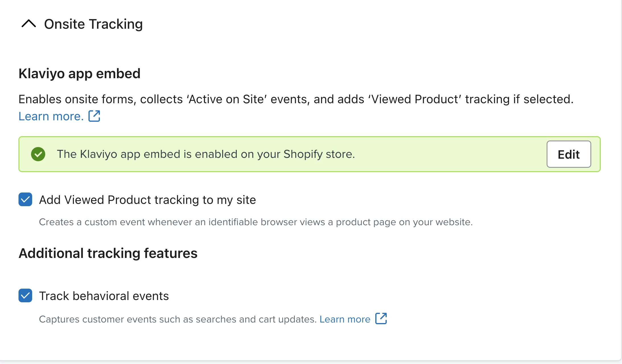
Task: Click external-link icon beside first Learn more
Action: [94, 116]
